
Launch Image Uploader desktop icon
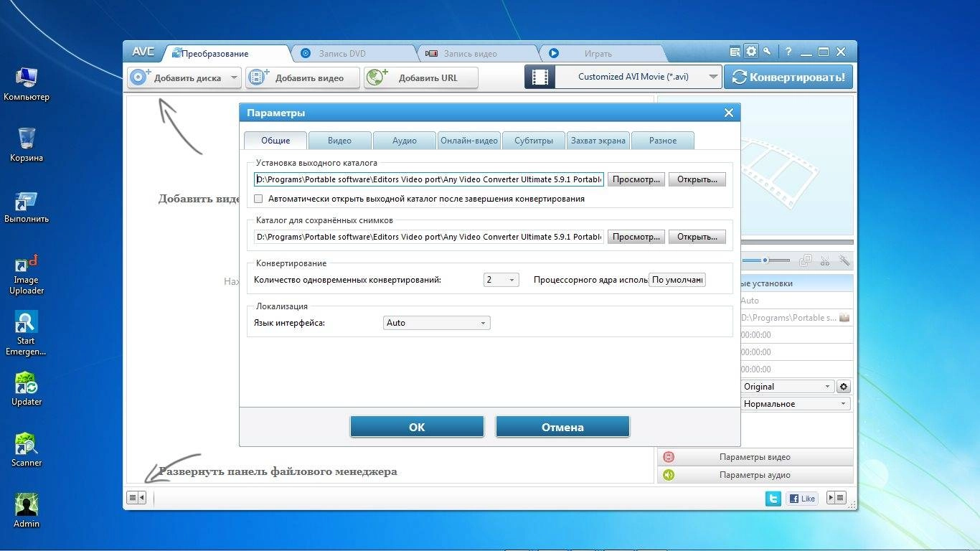27,274
